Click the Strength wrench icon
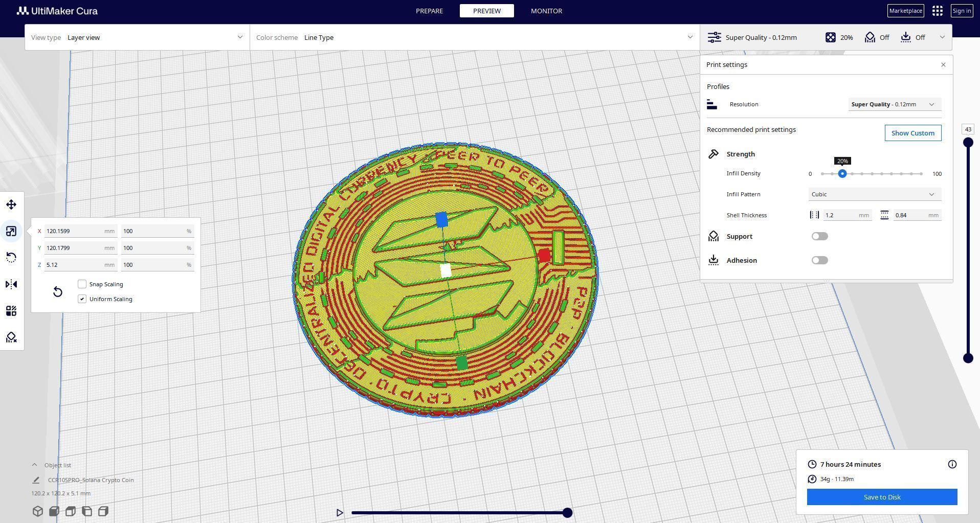The width and height of the screenshot is (980, 523). [714, 154]
